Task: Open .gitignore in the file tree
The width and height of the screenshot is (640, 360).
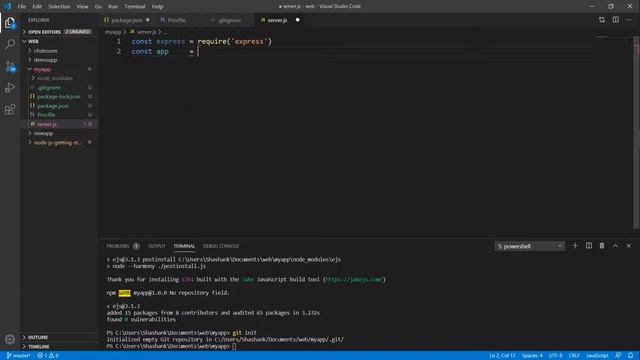Action: point(59,88)
